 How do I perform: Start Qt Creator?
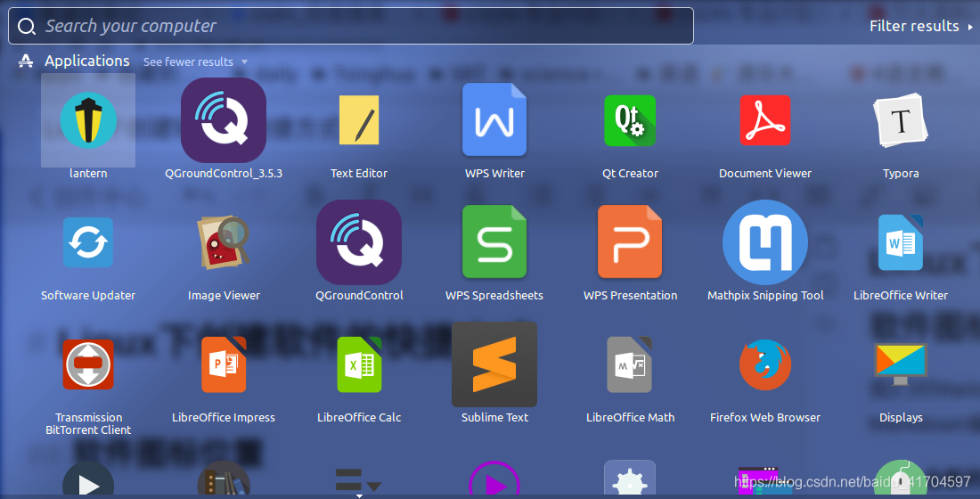[630, 120]
